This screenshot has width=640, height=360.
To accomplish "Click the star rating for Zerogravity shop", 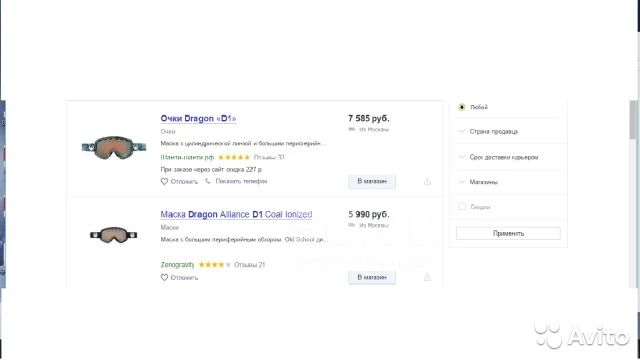I will 214,265.
